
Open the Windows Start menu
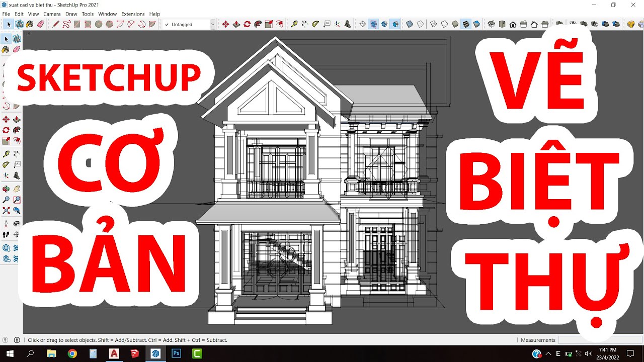pos(10,353)
